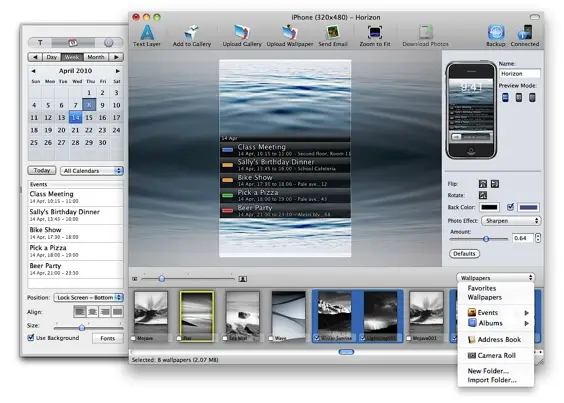Click the Amount value stepper
Image resolution: width=564 pixels, height=403 pixels.
538,238
